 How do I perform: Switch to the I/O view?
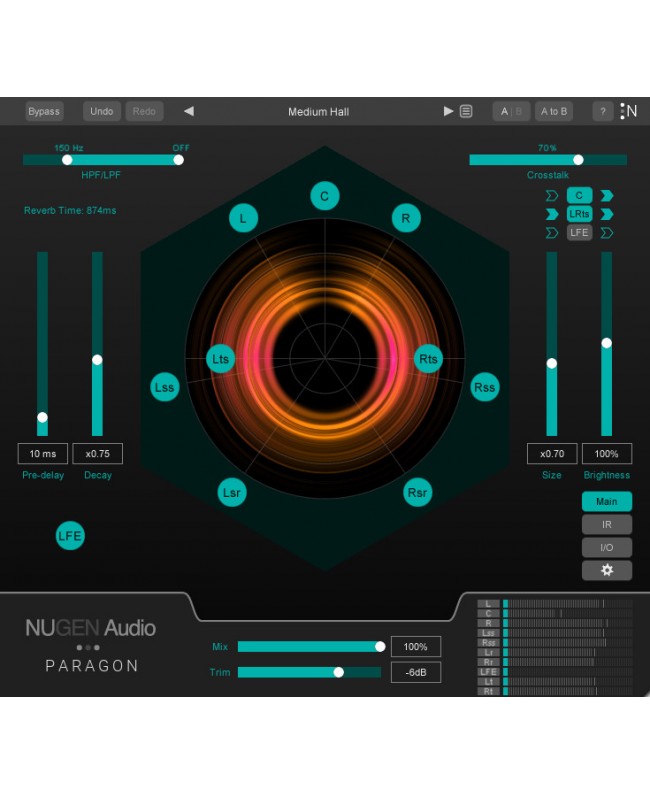[606, 547]
